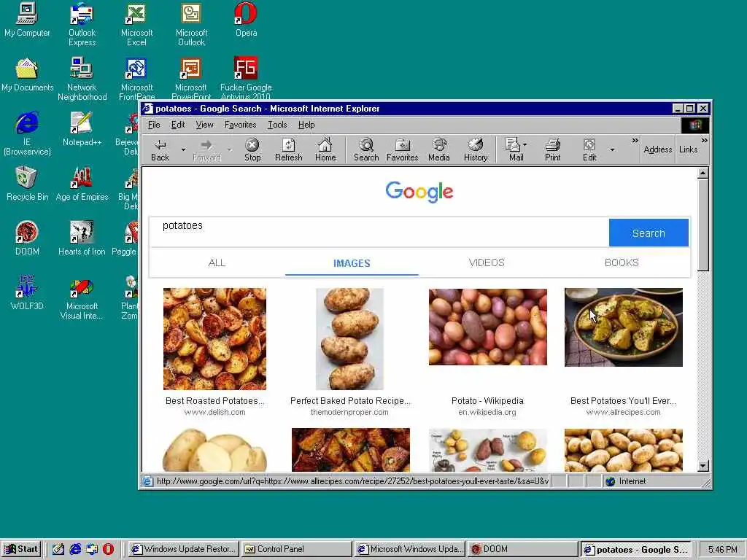
Task: Click the Address bar label
Action: (657, 149)
